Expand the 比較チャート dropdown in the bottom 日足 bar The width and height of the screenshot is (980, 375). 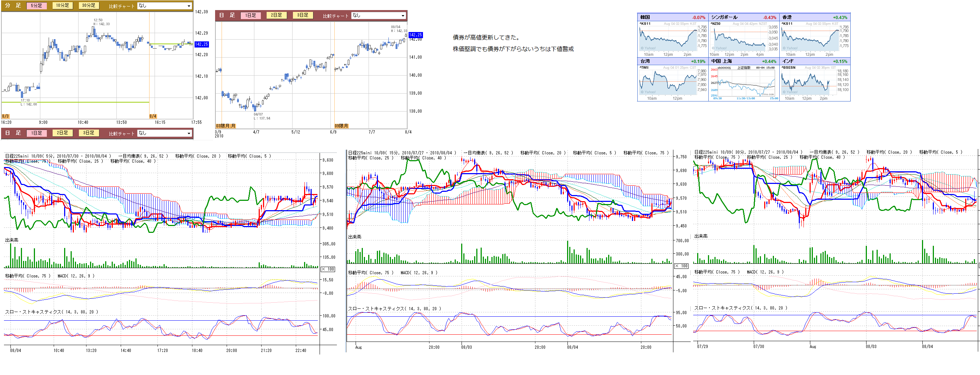click(x=164, y=133)
